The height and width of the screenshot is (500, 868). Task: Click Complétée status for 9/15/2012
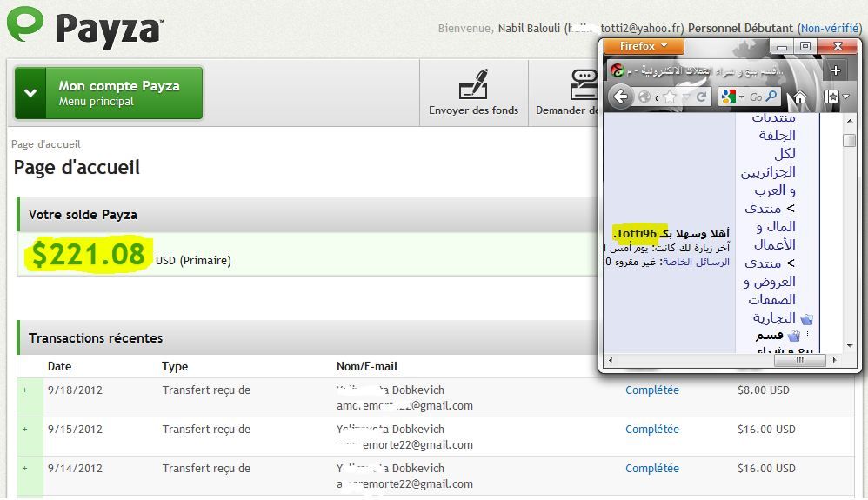652,429
